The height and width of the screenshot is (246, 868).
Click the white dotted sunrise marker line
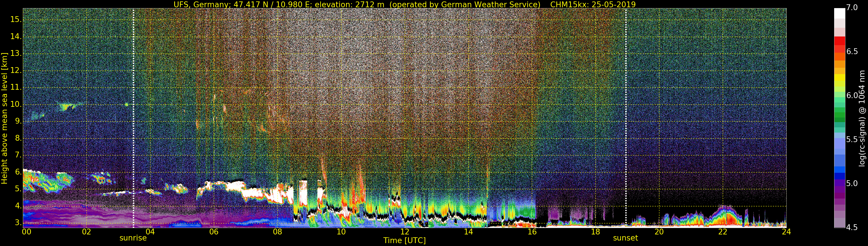pyautogui.click(x=133, y=118)
